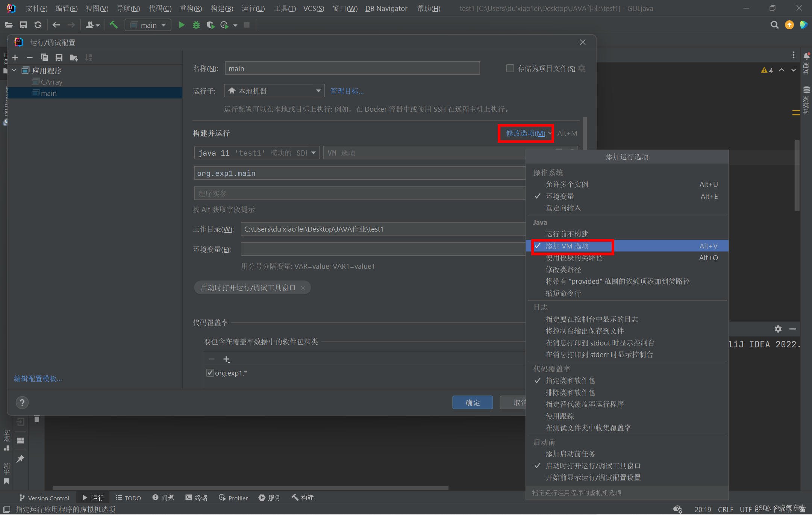
Task: Click the Build hammer icon
Action: [x=114, y=25]
